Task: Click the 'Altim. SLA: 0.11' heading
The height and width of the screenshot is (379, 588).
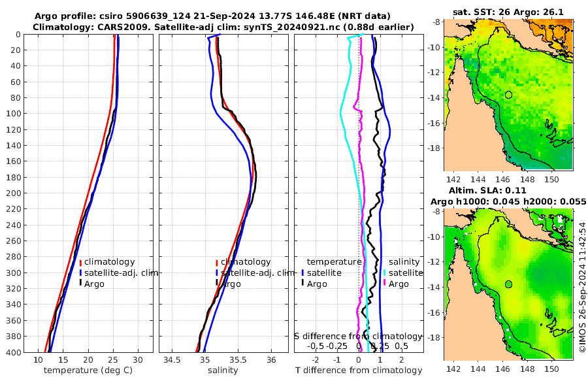Action: [487, 190]
